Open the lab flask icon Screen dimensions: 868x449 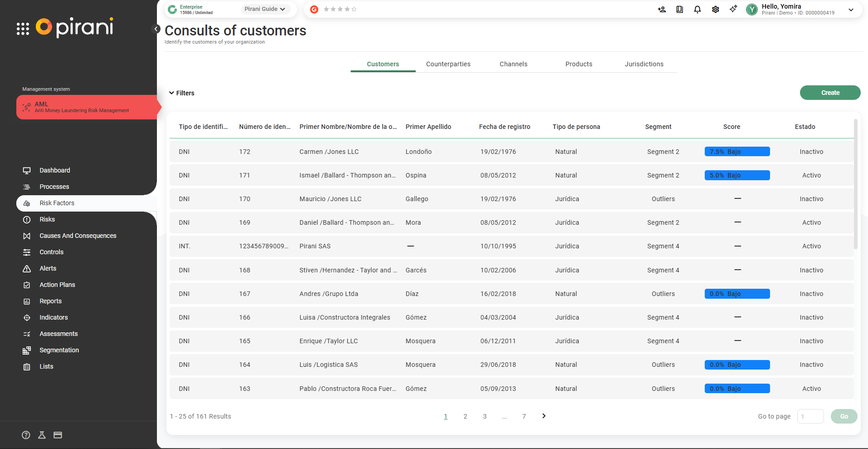42,435
